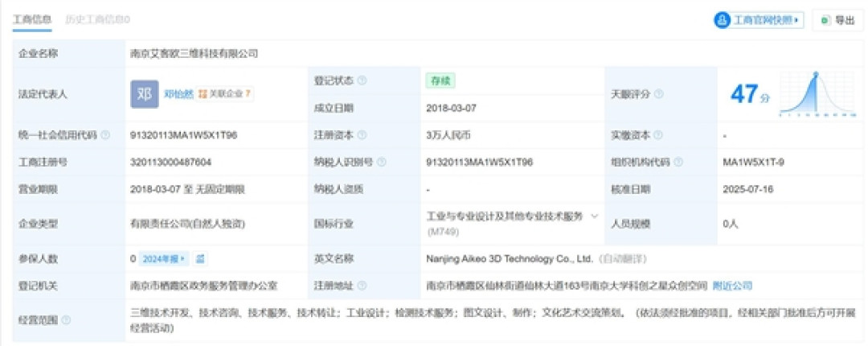868x346 pixels.
Task: Click the help icon beside 统一社会信用代码
Action: pyautogui.click(x=105, y=135)
